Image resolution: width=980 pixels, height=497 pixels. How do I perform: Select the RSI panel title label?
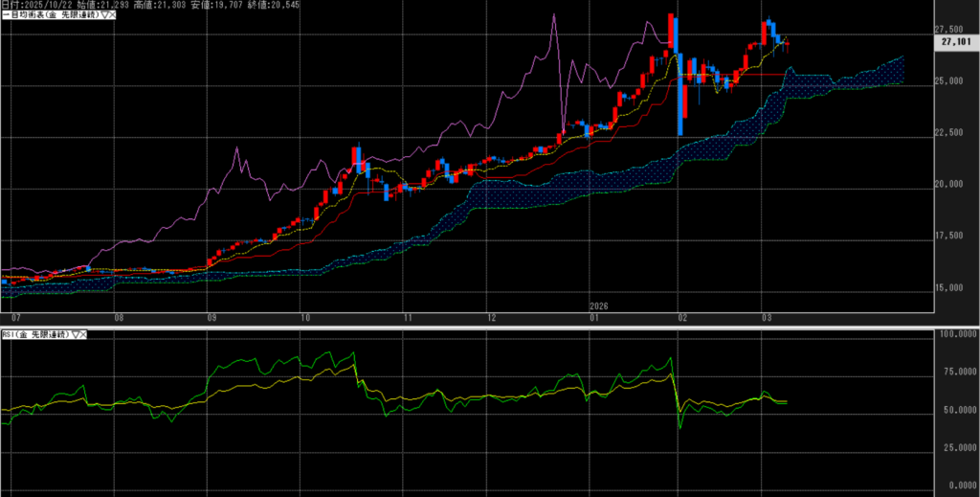pos(33,333)
